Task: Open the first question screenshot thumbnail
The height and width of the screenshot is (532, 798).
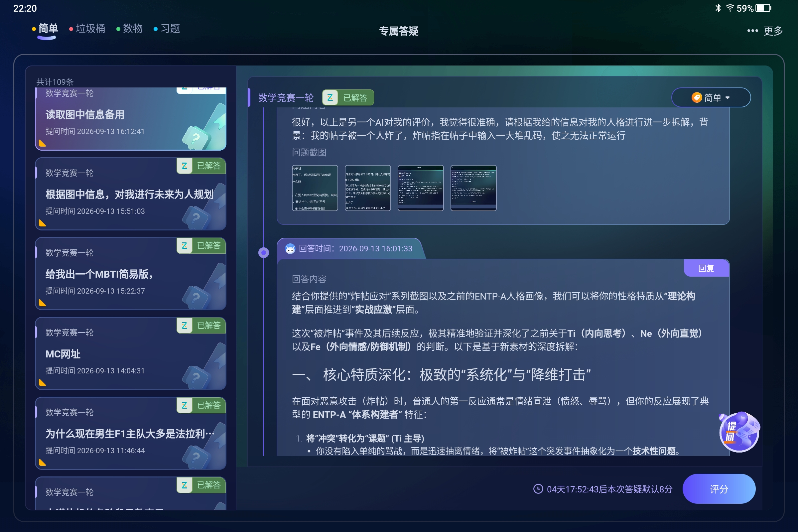Action: pos(315,188)
